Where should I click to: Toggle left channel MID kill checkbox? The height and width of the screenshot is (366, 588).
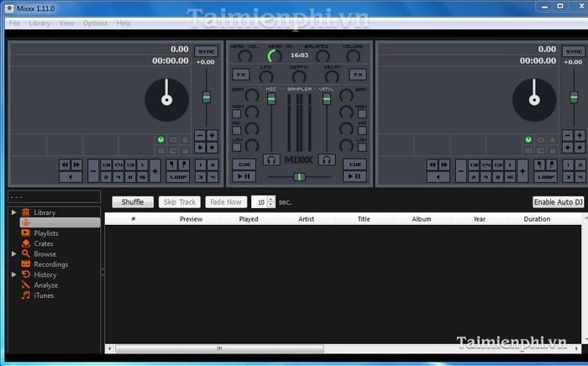pyautogui.click(x=237, y=130)
